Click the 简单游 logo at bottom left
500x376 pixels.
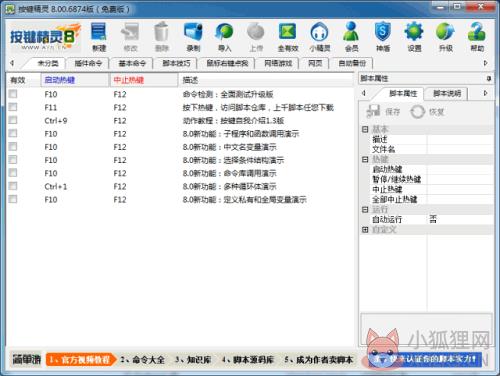26,359
